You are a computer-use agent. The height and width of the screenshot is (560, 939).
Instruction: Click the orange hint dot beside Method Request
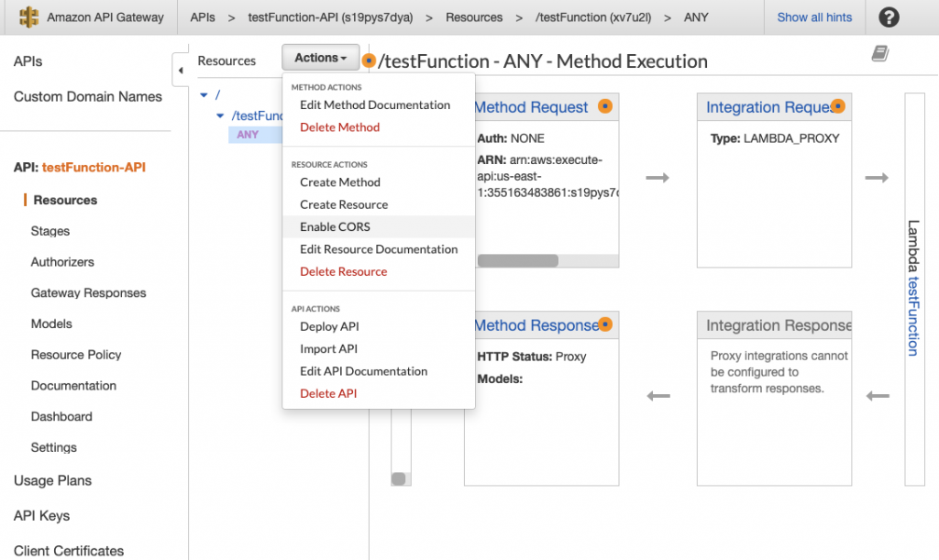(604, 106)
